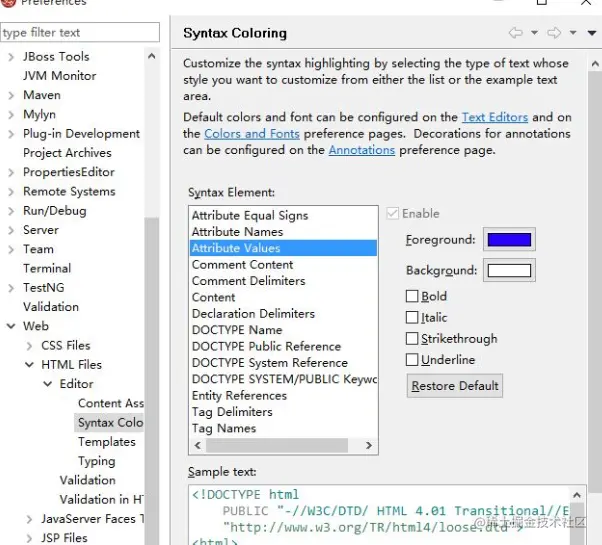The image size is (602, 545).
Task: Open the Terminal preference page
Action: click(47, 268)
